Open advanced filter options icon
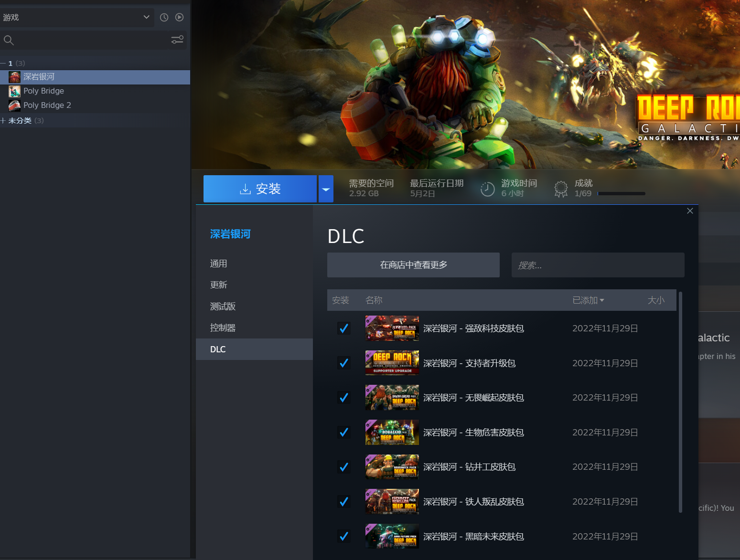 pos(177,40)
